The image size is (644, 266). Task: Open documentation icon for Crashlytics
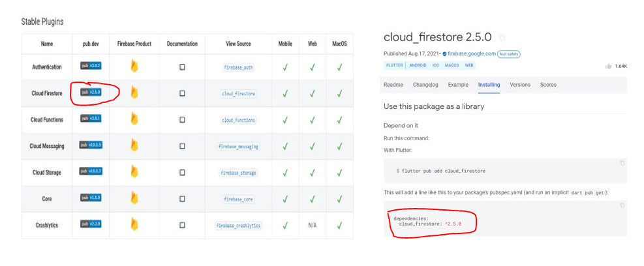click(x=182, y=226)
